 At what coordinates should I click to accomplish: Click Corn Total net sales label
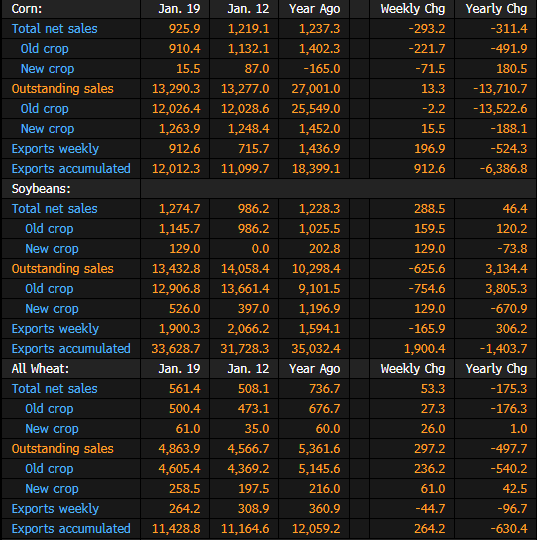click(55, 29)
